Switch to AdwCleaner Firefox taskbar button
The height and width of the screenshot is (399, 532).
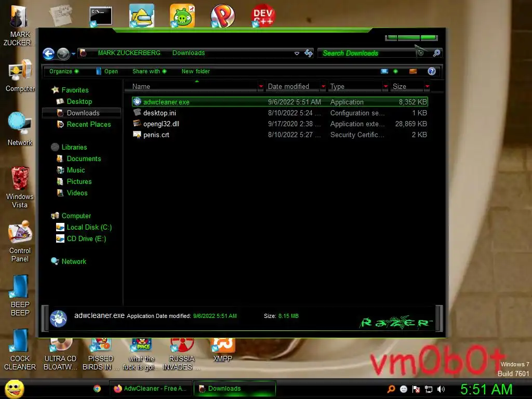click(x=151, y=389)
